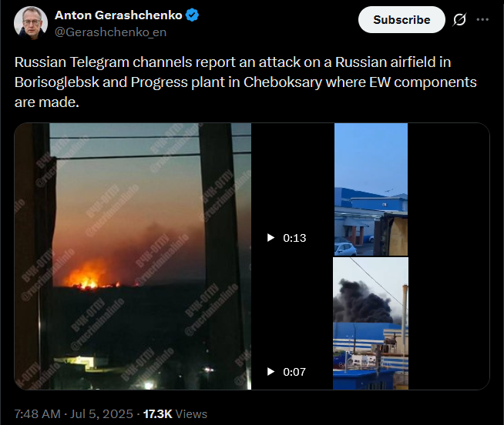Screen dimensions: 504x425
Task: Click the white car in top-right video
Action: 345,249
